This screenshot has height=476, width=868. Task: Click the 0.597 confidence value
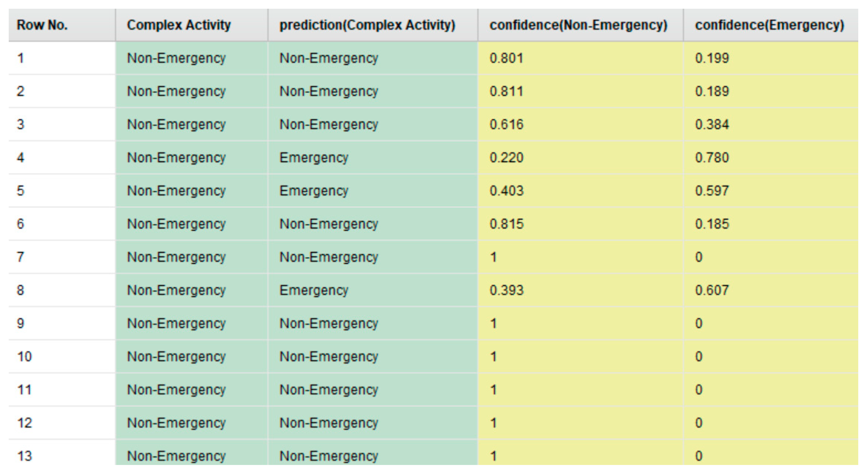(712, 191)
